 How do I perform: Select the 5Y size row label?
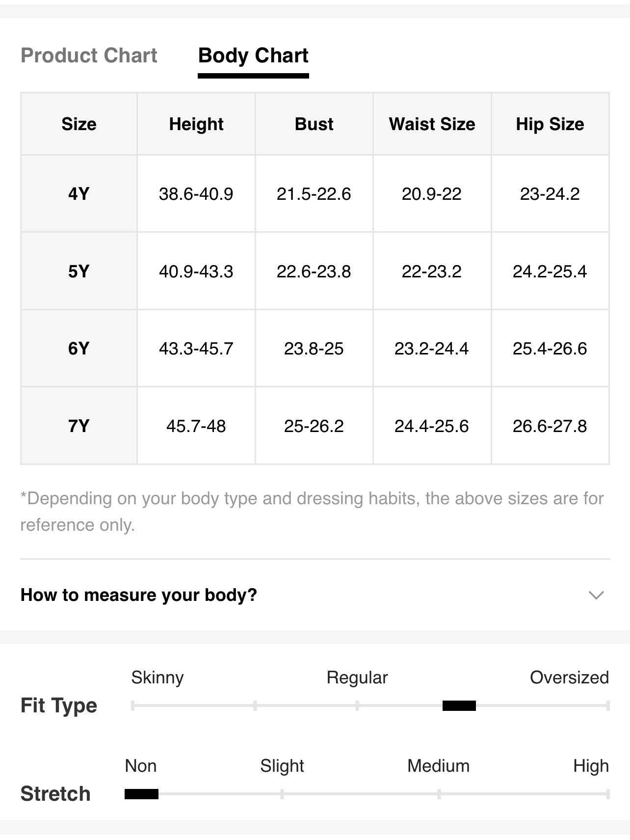tap(79, 271)
